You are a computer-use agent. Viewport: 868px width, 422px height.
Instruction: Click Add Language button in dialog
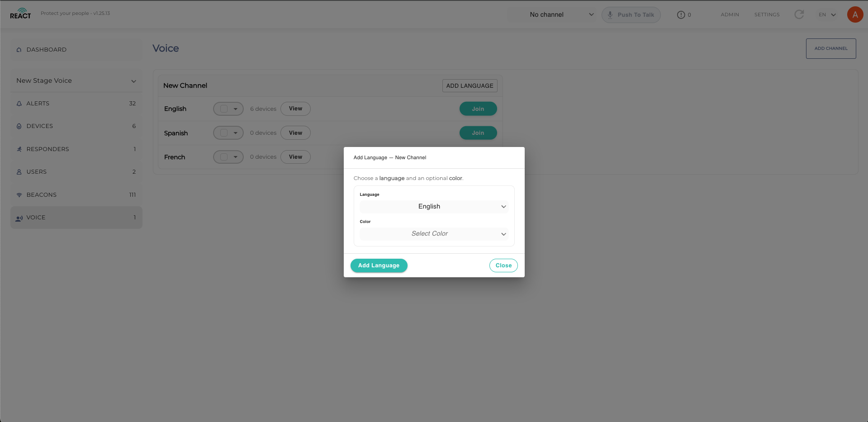379,266
